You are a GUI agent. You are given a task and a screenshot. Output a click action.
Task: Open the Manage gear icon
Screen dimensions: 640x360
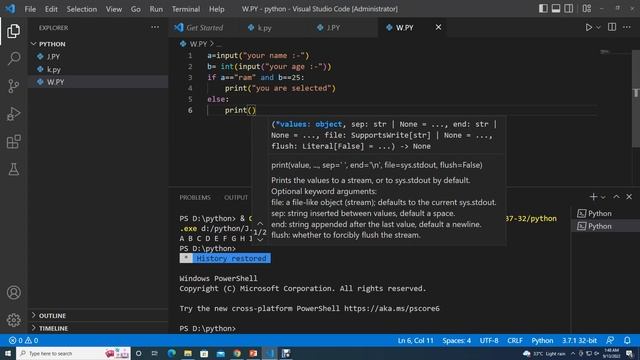[x=13, y=320]
